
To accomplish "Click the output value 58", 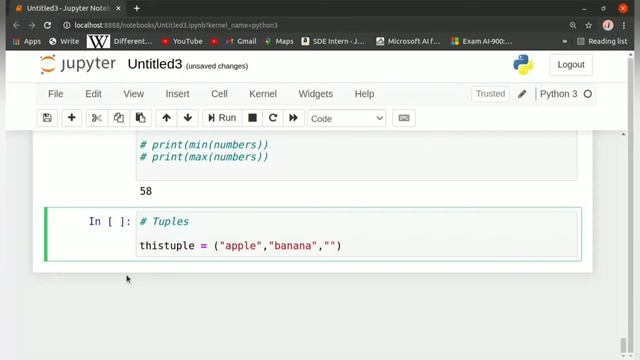I will tap(146, 191).
